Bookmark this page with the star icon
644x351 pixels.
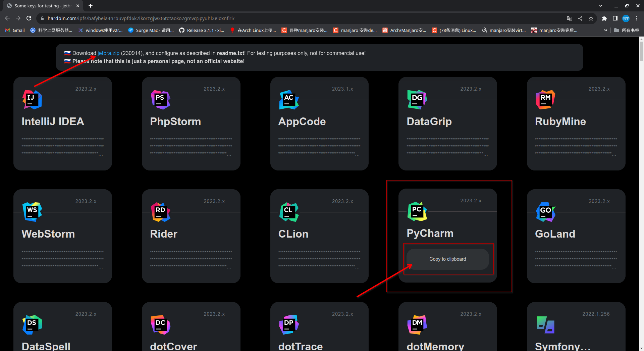[591, 18]
